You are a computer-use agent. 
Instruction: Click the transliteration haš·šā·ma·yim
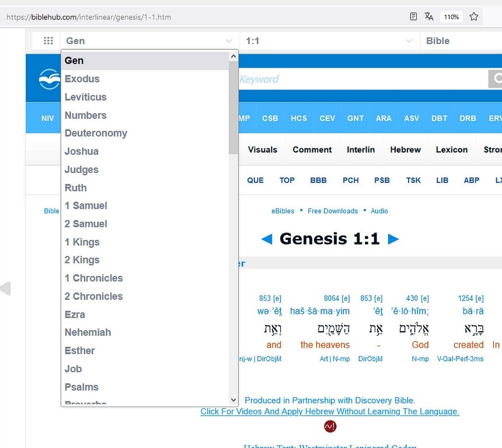(320, 311)
